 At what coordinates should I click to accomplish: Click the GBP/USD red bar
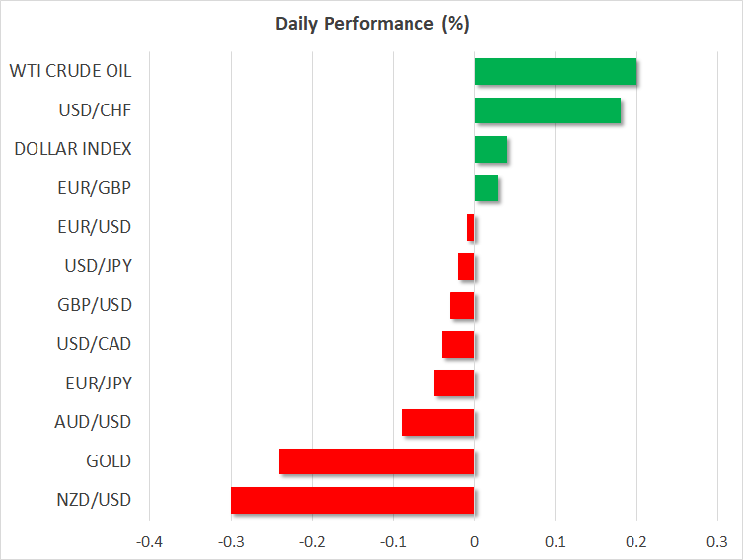click(x=462, y=306)
